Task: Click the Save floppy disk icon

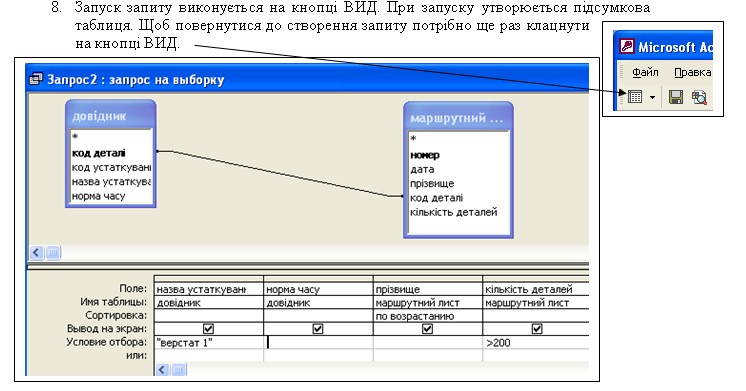Action: pyautogui.click(x=676, y=97)
